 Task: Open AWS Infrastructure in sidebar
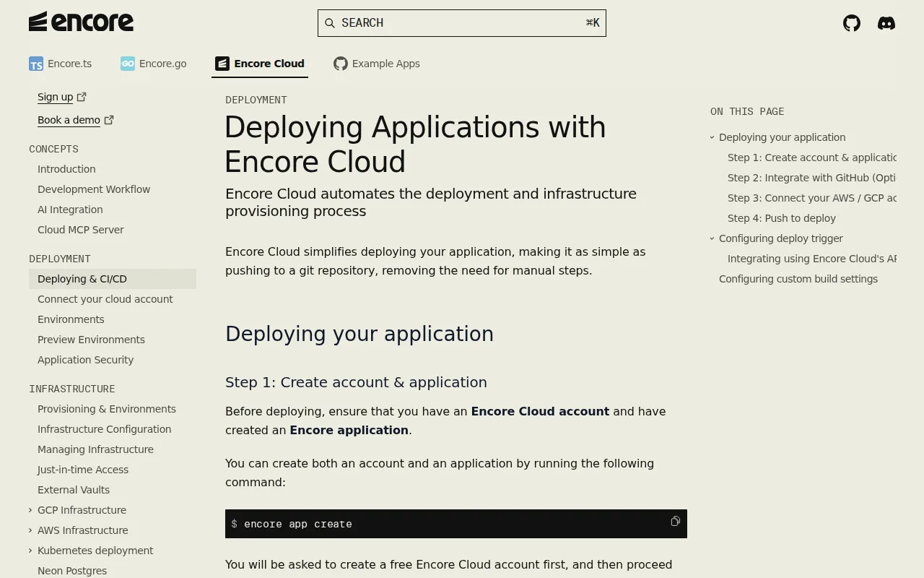83,530
